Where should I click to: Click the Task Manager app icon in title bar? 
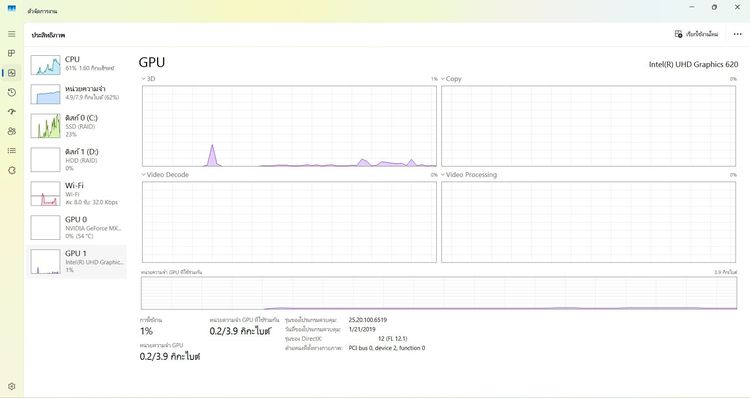click(11, 9)
